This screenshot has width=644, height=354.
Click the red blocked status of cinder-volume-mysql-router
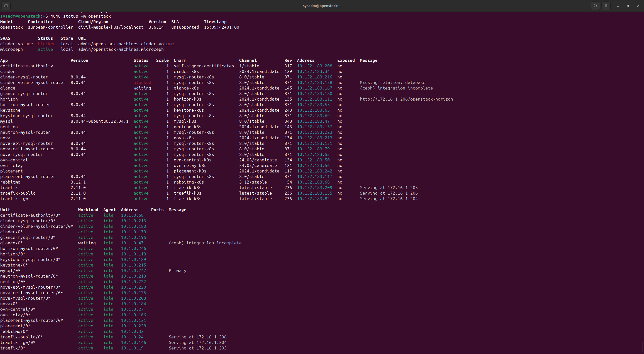point(142,82)
